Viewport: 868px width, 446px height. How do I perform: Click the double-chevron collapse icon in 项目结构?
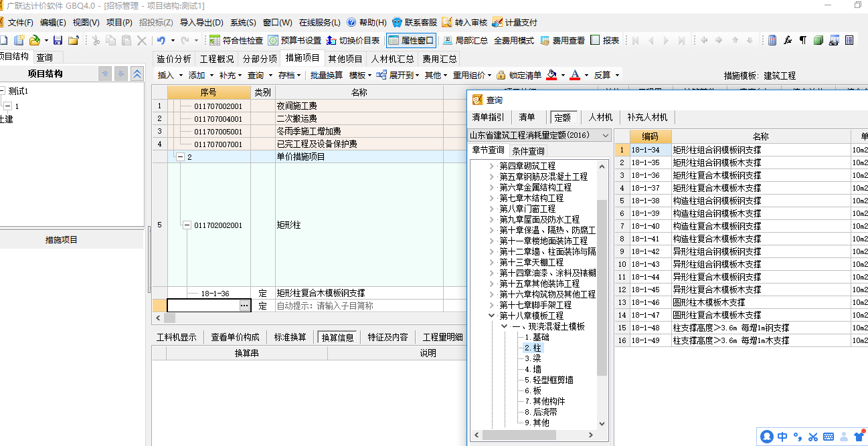coord(137,74)
